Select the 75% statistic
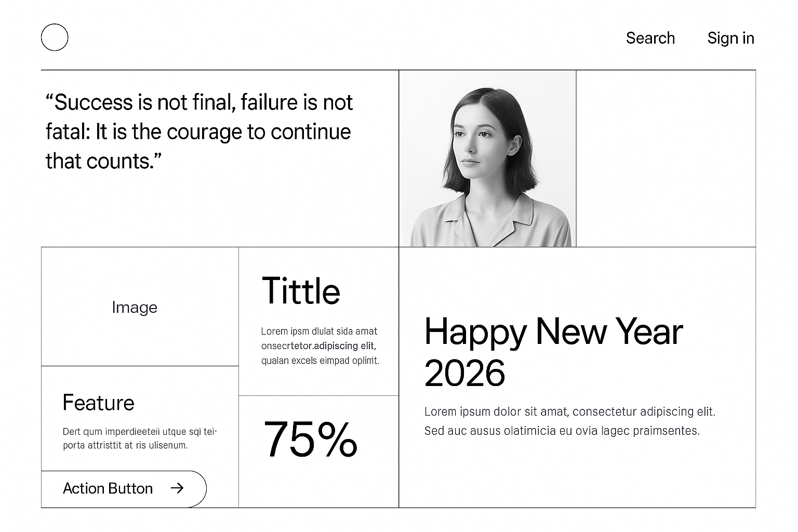 click(310, 440)
